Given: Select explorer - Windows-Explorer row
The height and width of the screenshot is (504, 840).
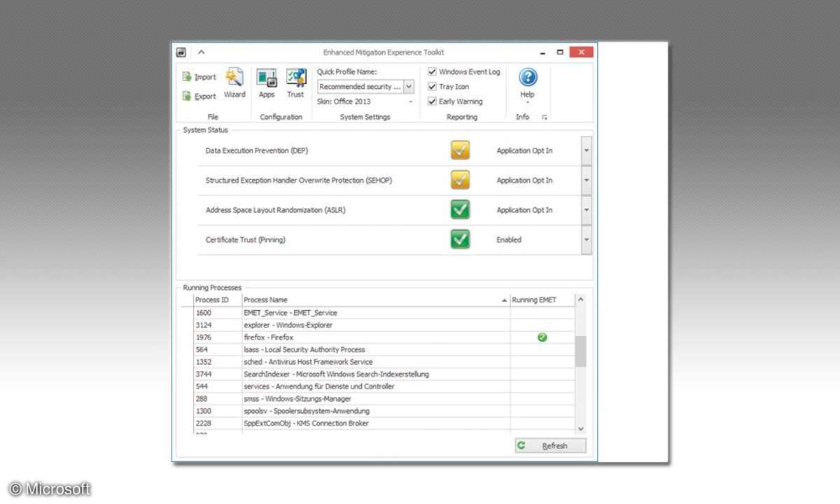Looking at the screenshot, I should tap(384, 325).
